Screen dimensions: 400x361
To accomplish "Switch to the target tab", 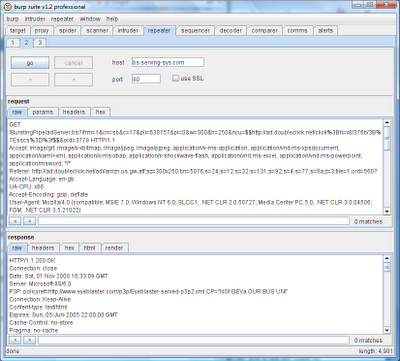I will tap(18, 30).
